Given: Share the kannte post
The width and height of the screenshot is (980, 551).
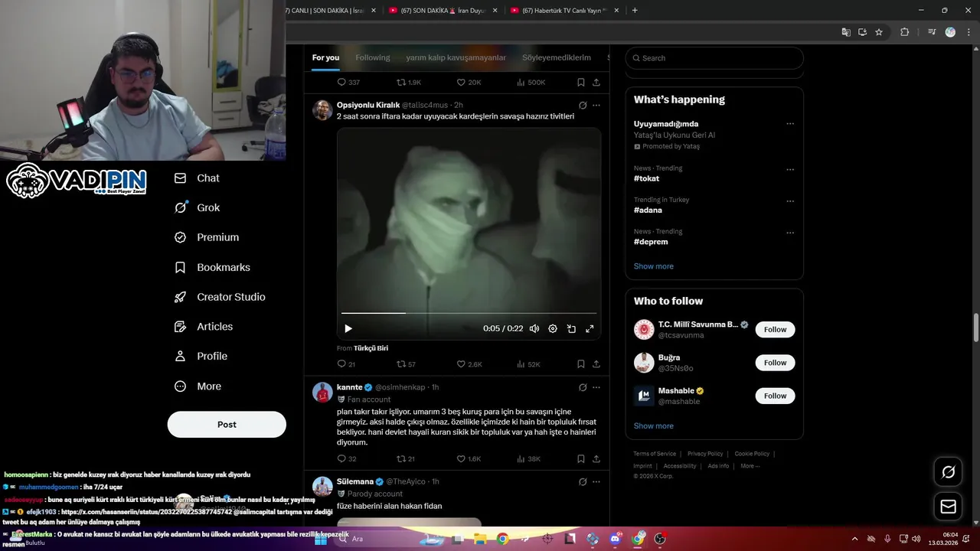Looking at the screenshot, I should (x=596, y=459).
